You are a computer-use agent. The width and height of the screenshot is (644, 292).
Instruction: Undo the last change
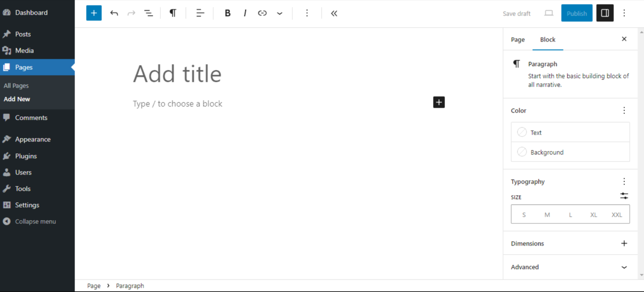point(114,13)
